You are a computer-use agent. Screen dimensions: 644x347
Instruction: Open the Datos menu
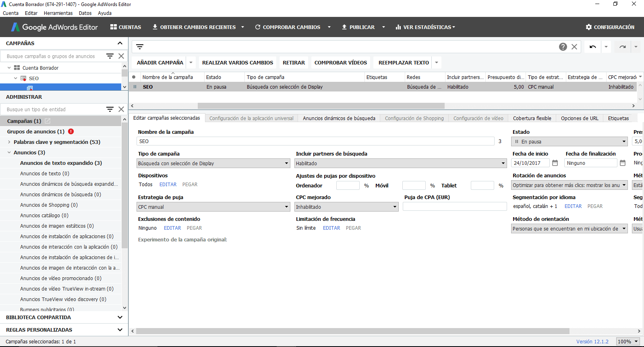(85, 13)
